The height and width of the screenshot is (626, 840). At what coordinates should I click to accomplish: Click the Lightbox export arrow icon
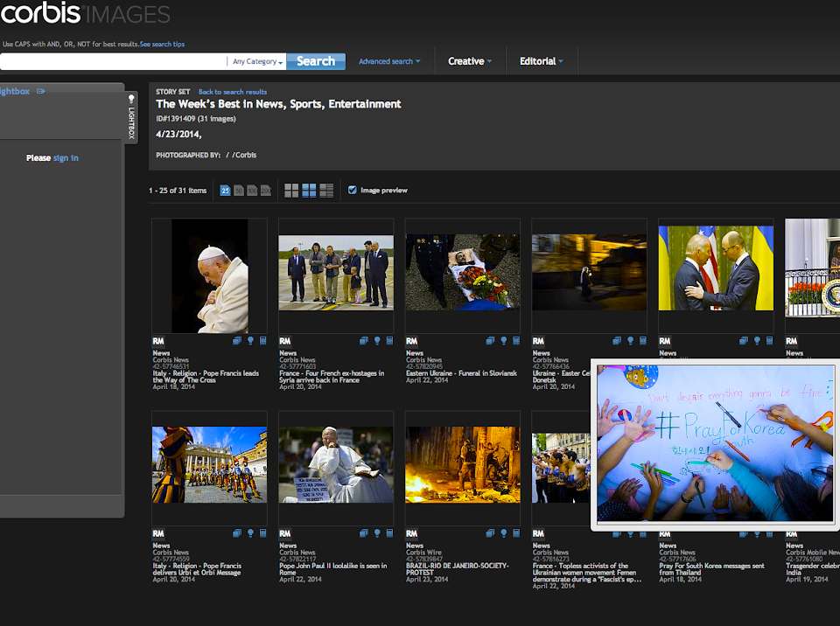pyautogui.click(x=41, y=91)
